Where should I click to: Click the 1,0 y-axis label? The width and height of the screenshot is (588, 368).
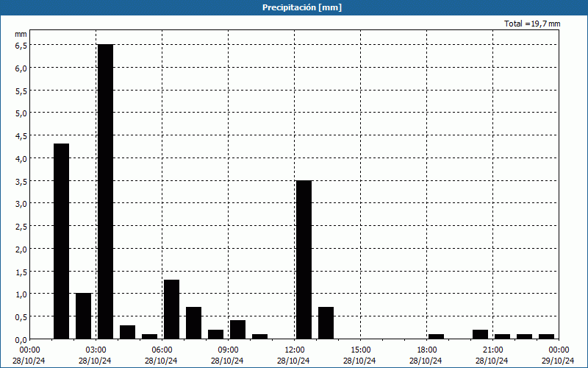click(21, 294)
